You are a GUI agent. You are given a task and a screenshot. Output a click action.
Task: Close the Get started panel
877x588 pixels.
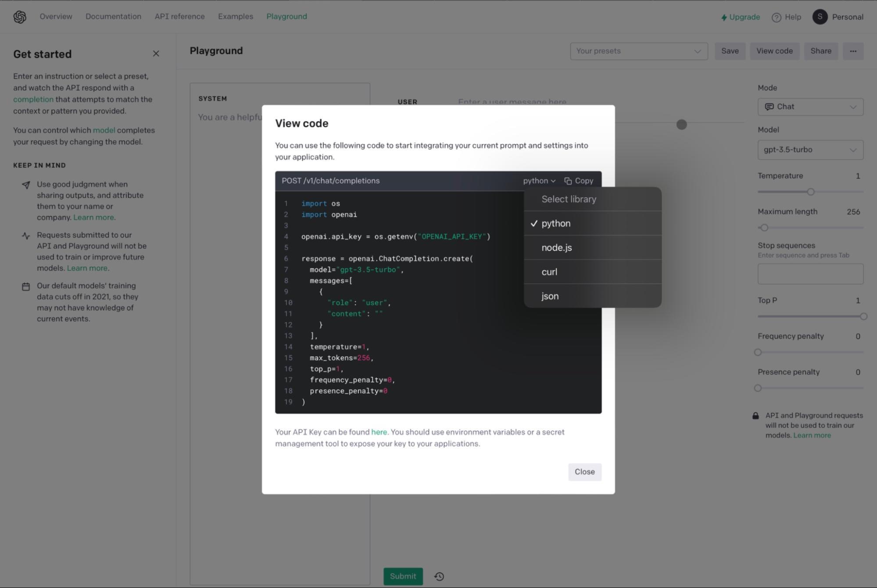click(x=156, y=53)
